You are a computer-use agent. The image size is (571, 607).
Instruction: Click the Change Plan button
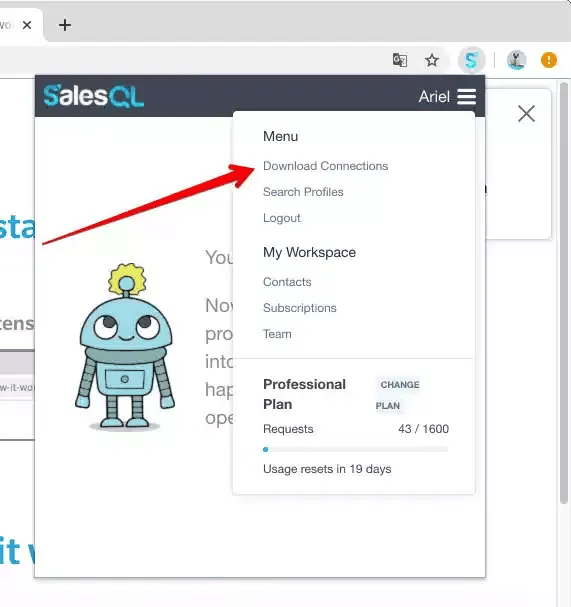(x=398, y=395)
